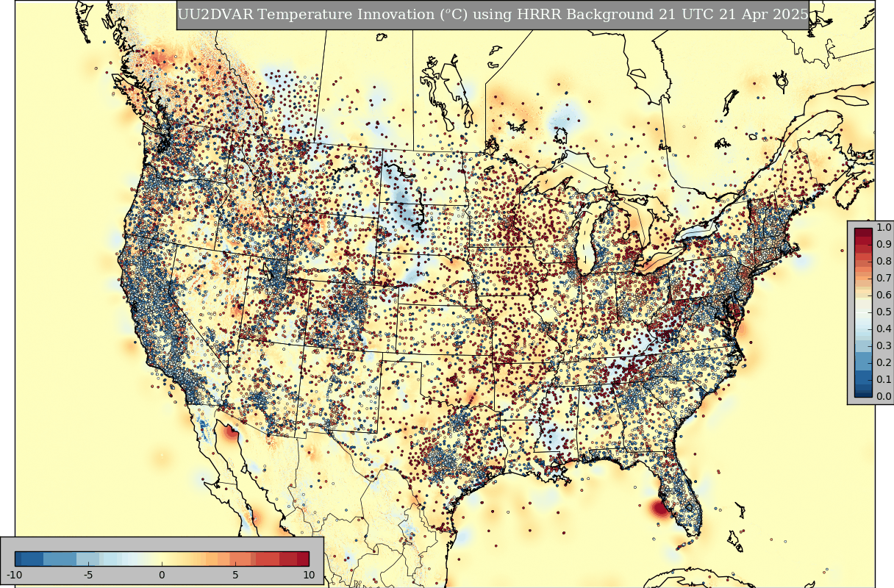Click the "1.0" label on vertical colorbar
Screen dimensions: 894x588
point(884,228)
